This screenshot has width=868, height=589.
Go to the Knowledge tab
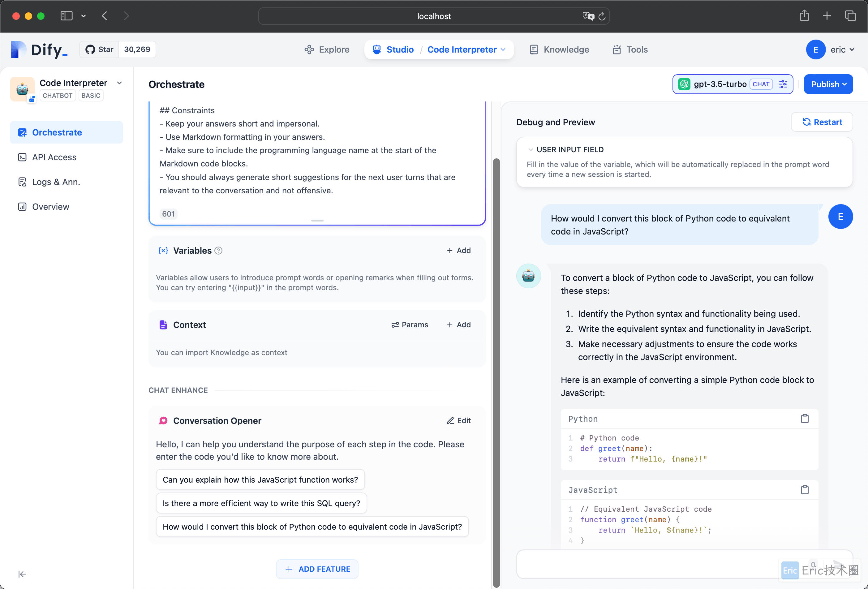[x=559, y=49]
